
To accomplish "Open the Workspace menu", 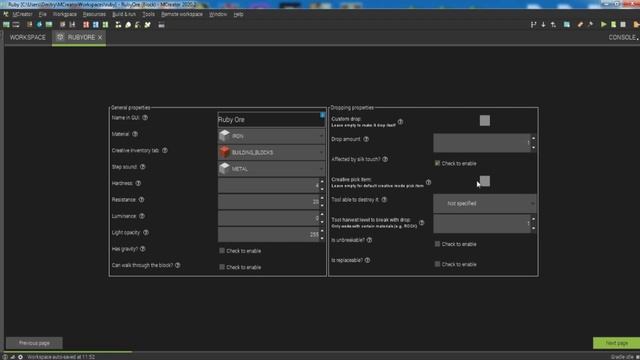I will tap(64, 14).
